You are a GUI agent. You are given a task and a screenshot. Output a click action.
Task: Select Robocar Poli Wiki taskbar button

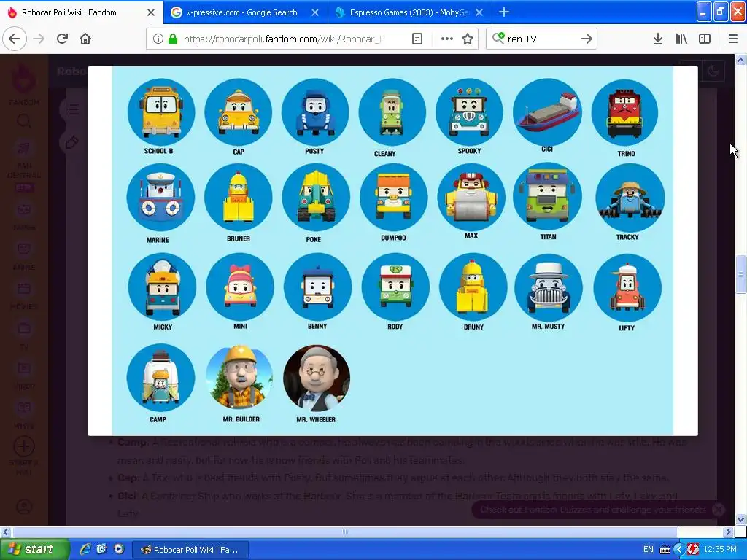tap(189, 550)
